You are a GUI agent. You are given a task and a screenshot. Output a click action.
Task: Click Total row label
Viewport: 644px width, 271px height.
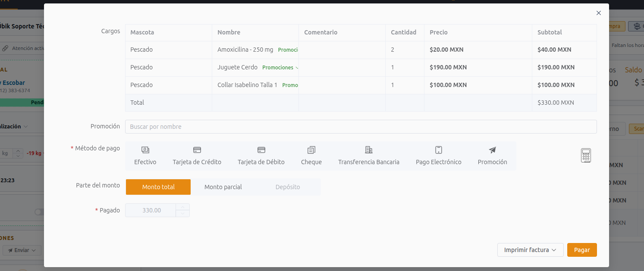[x=137, y=103]
